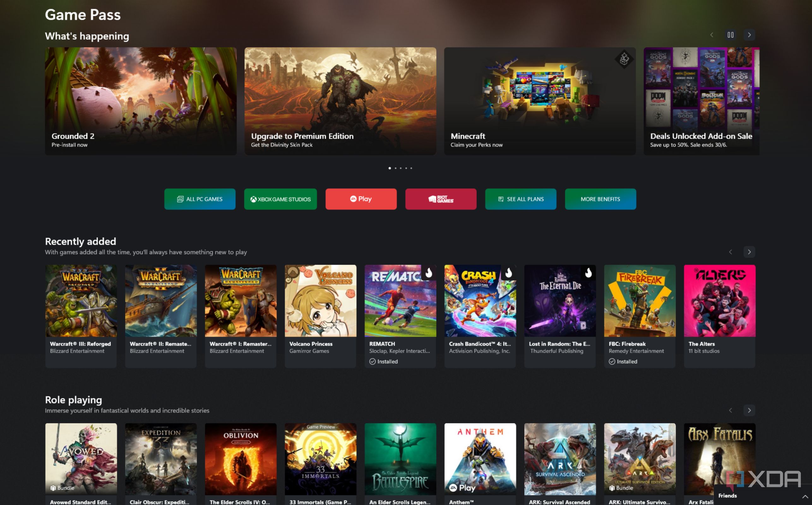Viewport: 812px width, 505px height.
Task: Click the Minecraft perks badge icon
Action: pos(624,59)
